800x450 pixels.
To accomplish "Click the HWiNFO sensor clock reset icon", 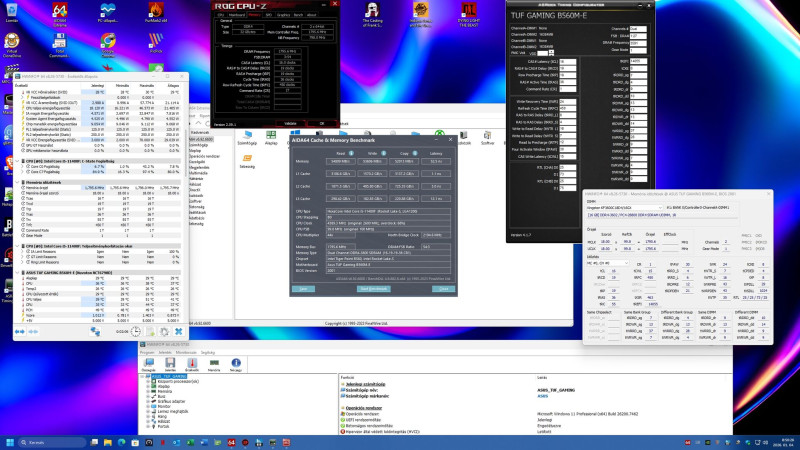I will (x=135, y=332).
